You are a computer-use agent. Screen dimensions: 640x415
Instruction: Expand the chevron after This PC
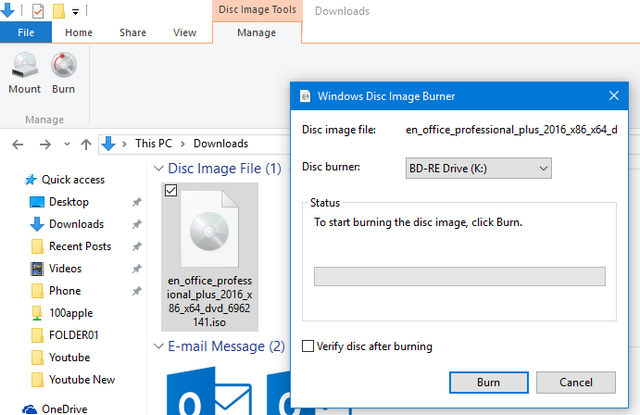pos(182,144)
